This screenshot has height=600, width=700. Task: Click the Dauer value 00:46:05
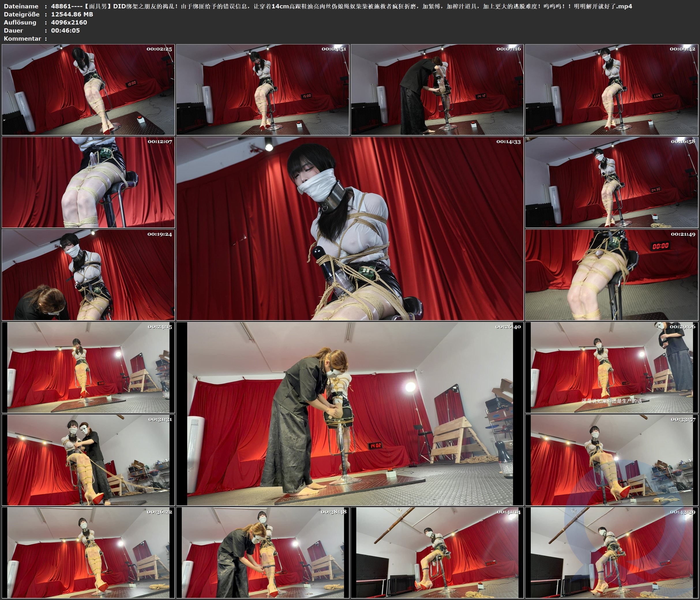pos(65,30)
